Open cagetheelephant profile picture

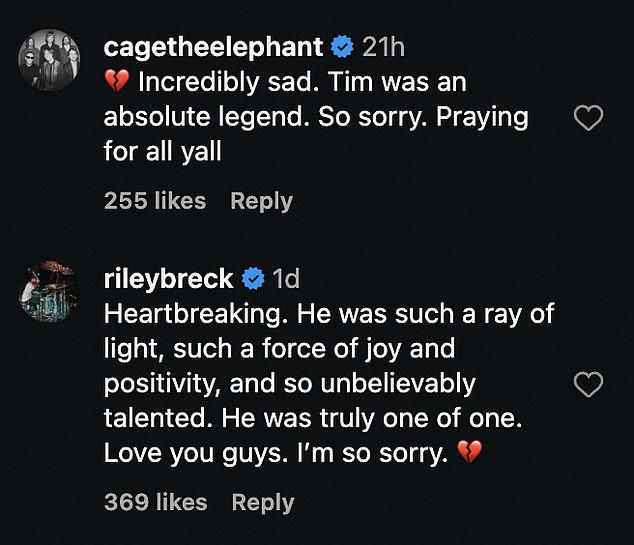(49, 60)
